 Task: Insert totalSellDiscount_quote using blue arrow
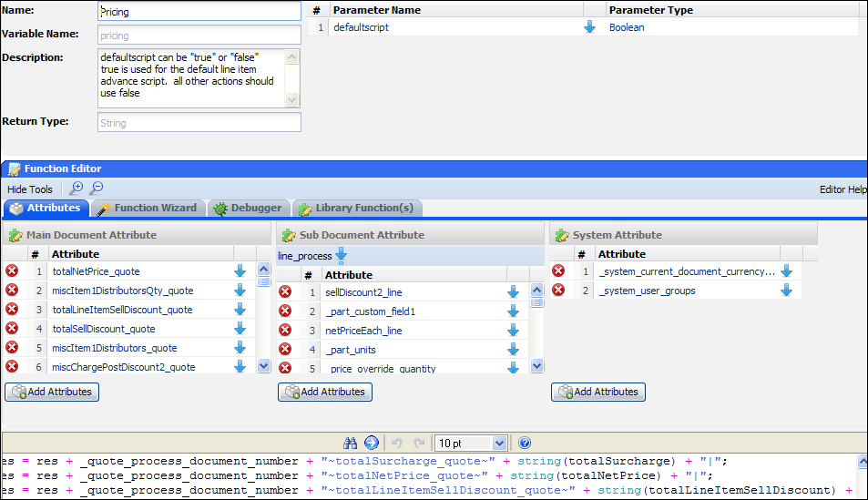[x=240, y=329]
